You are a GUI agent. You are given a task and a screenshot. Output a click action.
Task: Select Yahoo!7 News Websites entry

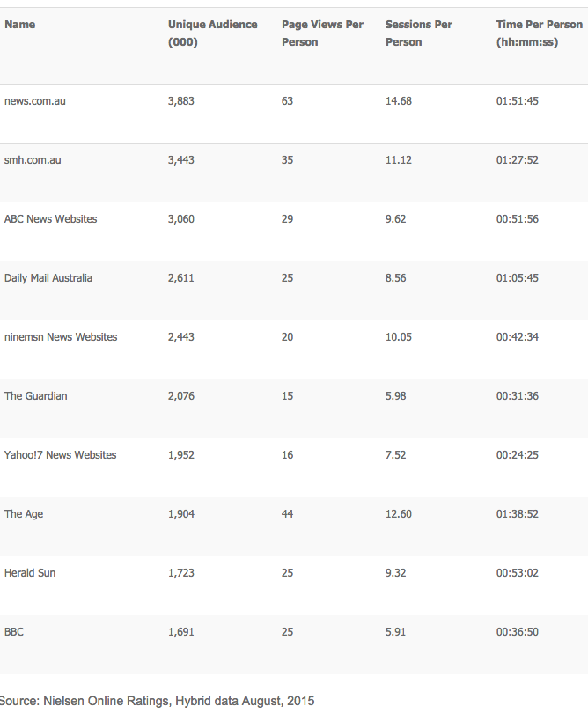click(61, 455)
